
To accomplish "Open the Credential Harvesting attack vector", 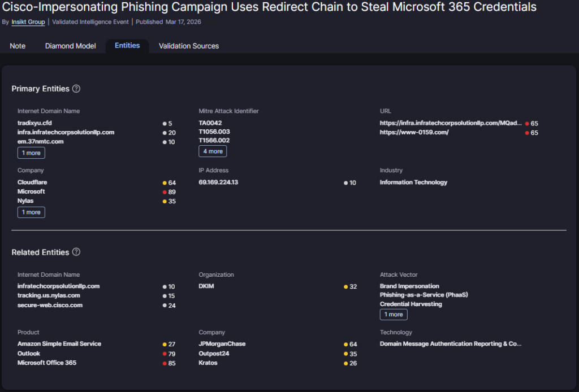I will pos(411,304).
